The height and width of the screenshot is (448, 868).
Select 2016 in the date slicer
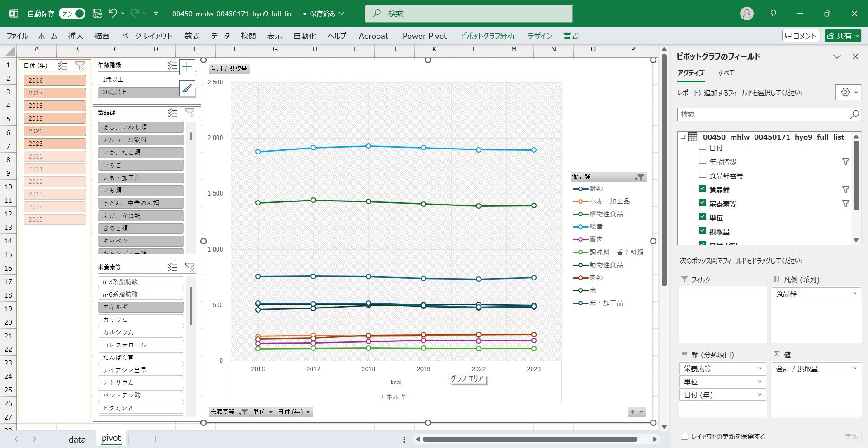55,80
